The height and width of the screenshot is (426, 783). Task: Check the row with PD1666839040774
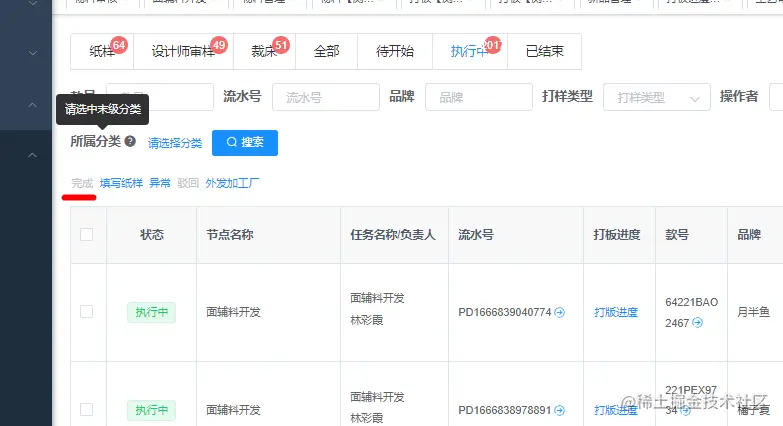86,312
